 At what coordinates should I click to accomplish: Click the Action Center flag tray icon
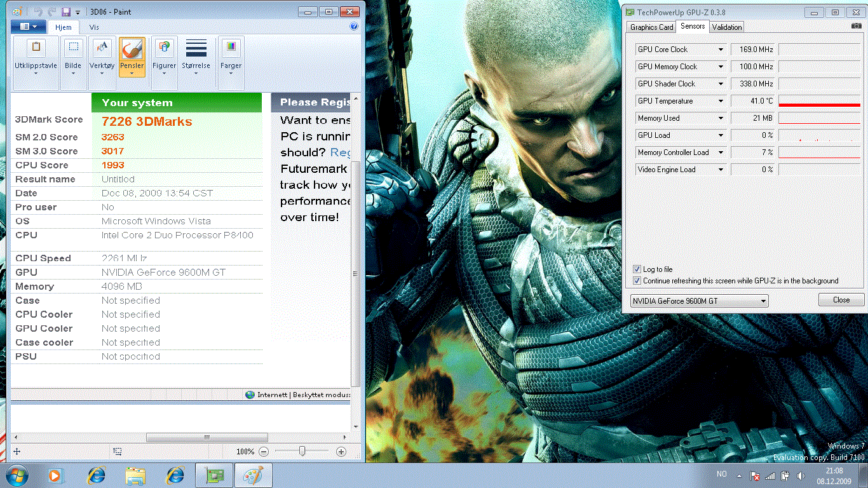754,475
